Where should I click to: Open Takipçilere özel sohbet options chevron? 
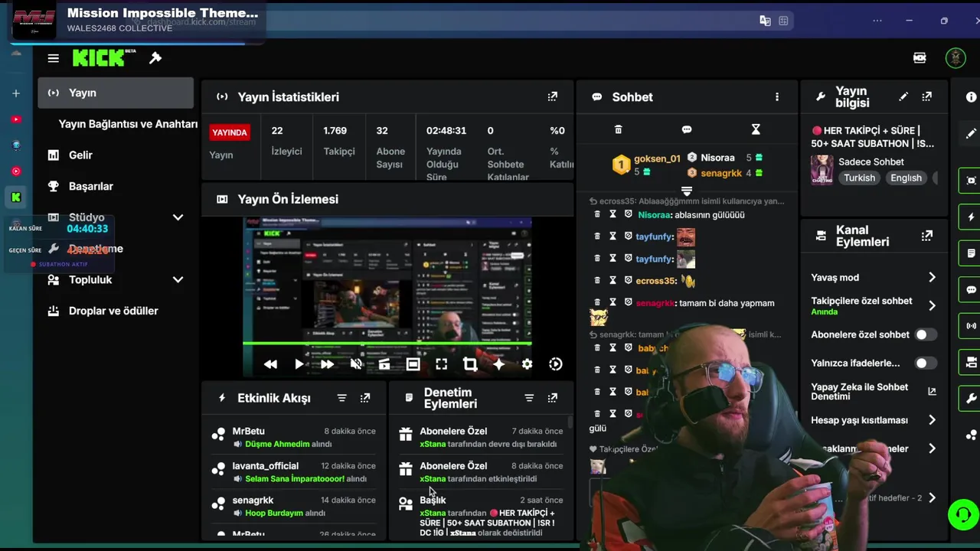(x=932, y=305)
